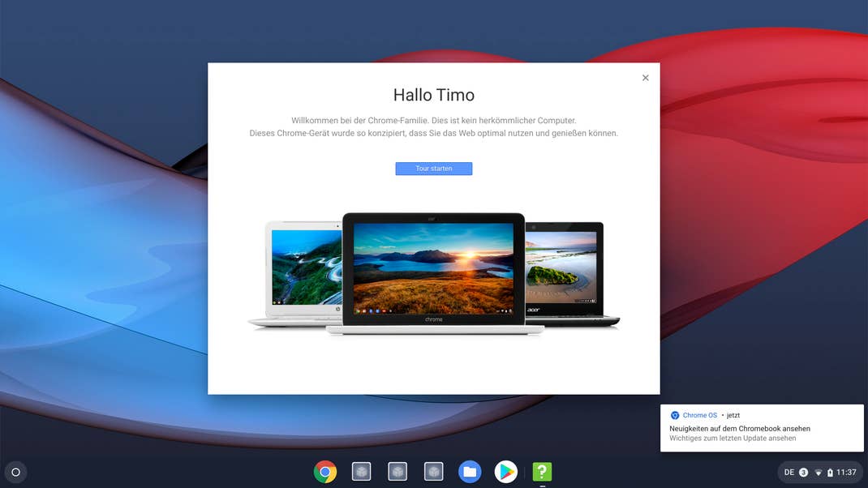This screenshot has height=488, width=868.
Task: Open the clock showing 11:37
Action: point(846,473)
